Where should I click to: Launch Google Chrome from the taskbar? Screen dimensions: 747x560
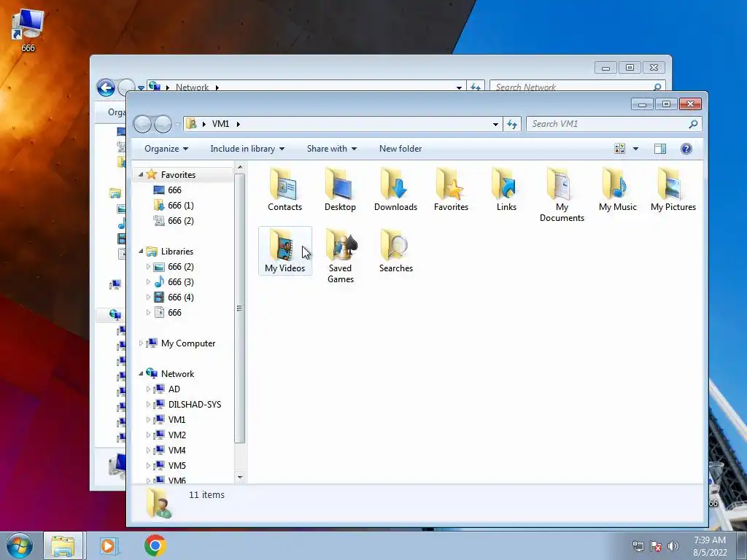[155, 545]
